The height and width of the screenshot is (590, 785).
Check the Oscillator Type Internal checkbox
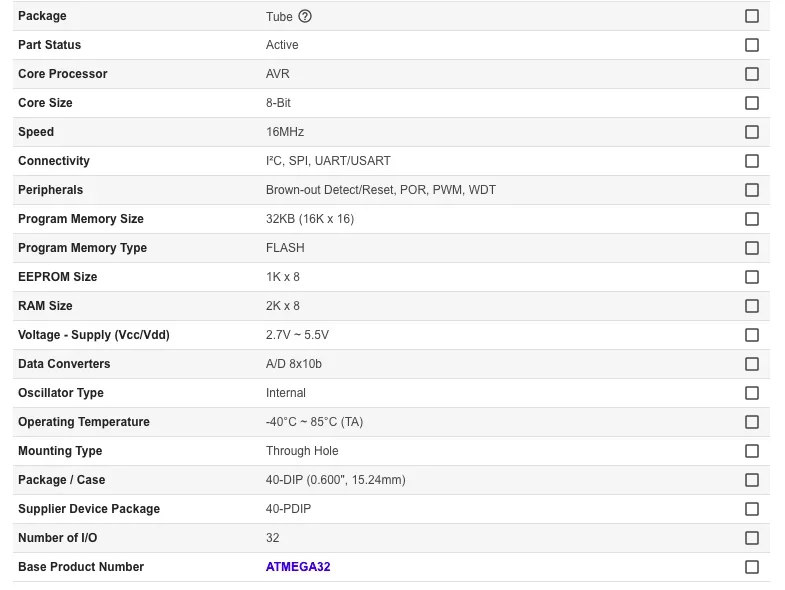pyautogui.click(x=752, y=393)
